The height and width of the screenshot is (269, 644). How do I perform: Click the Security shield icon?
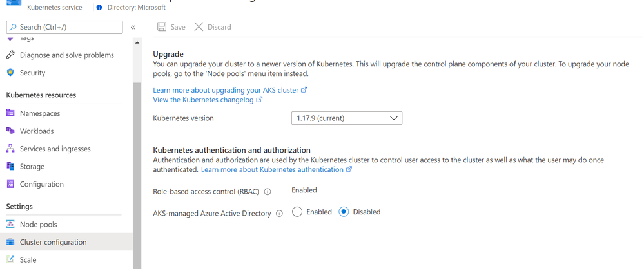11,73
